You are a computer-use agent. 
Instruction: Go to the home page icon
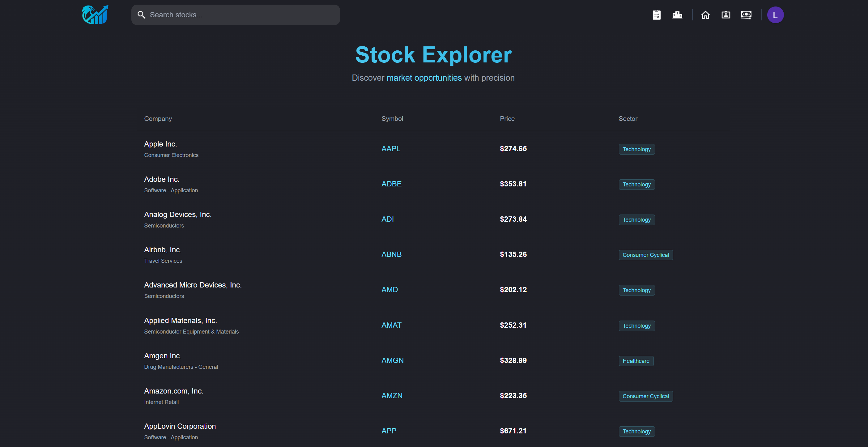pos(705,15)
